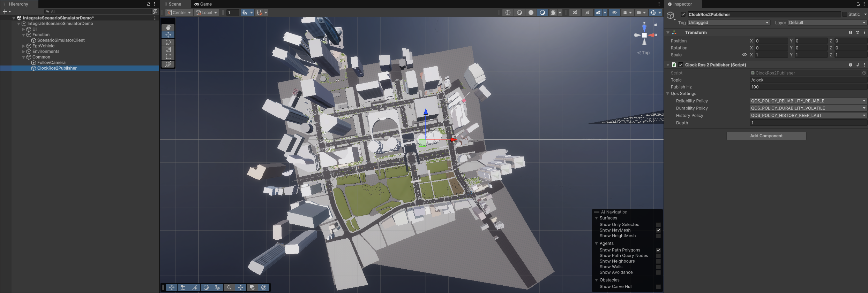Toggle scene audio mute icon

click(588, 13)
